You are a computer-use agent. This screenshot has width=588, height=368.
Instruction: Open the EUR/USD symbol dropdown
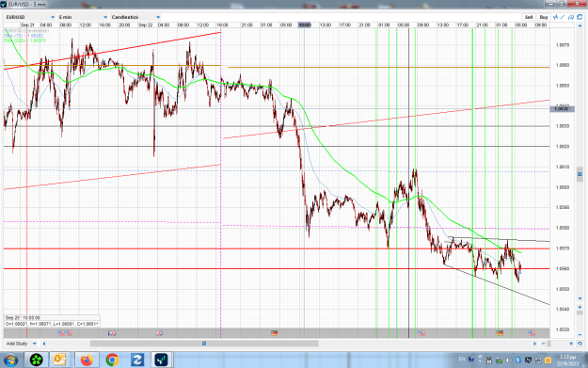pyautogui.click(x=30, y=17)
